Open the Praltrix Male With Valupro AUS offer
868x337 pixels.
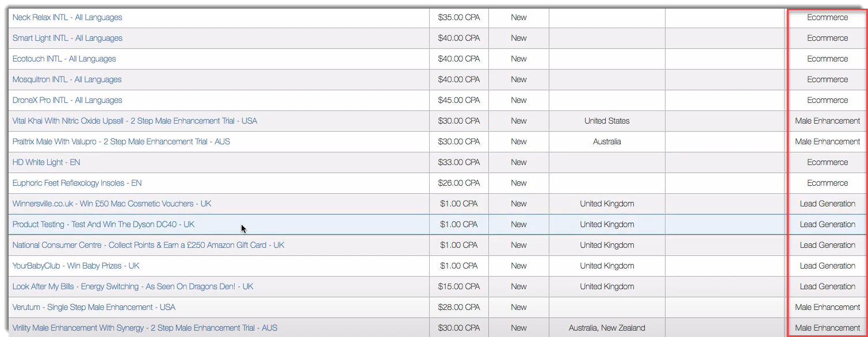pyautogui.click(x=121, y=141)
